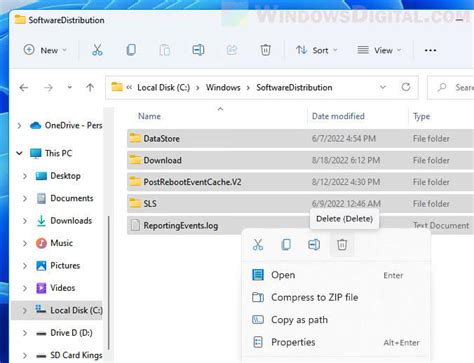
Task: Choose Compress to ZIP file
Action: (336, 297)
